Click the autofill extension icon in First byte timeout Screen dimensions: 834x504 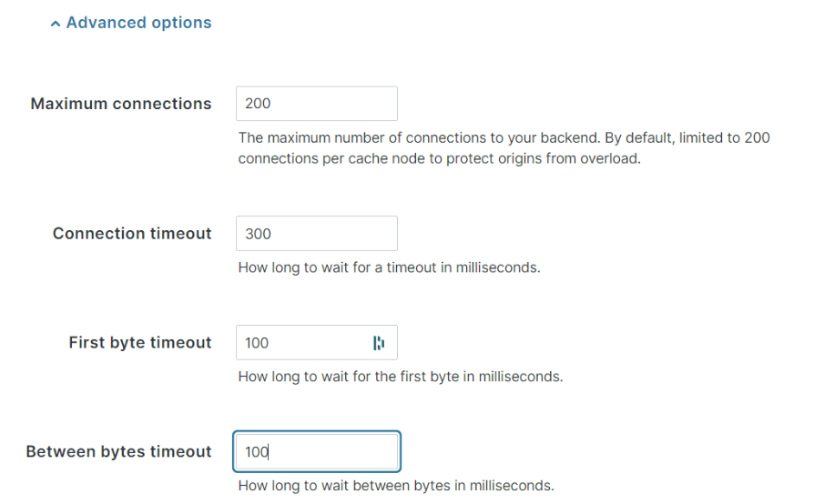pos(379,343)
